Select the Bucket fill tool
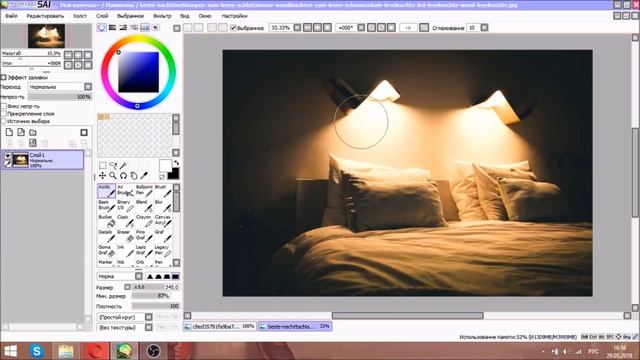Screen dimensions: 640x360 [106, 221]
